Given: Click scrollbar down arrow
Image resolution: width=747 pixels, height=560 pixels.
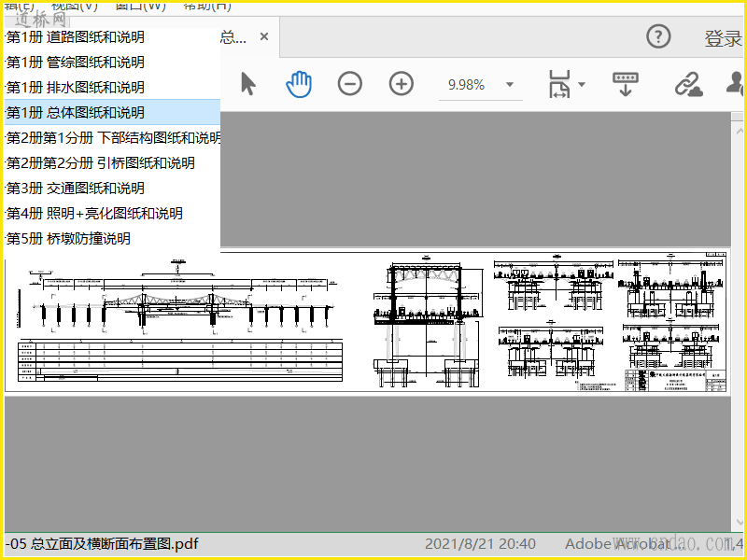Looking at the screenshot, I should 739,523.
